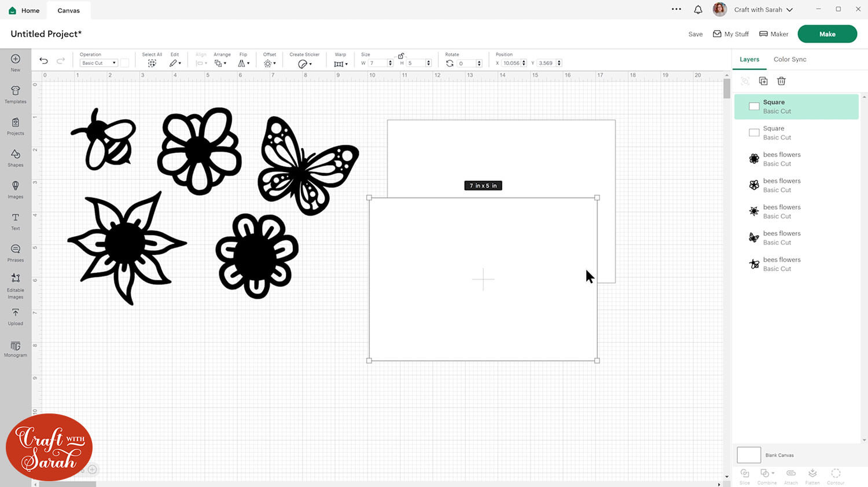Click the Rotate angle input field

point(466,63)
